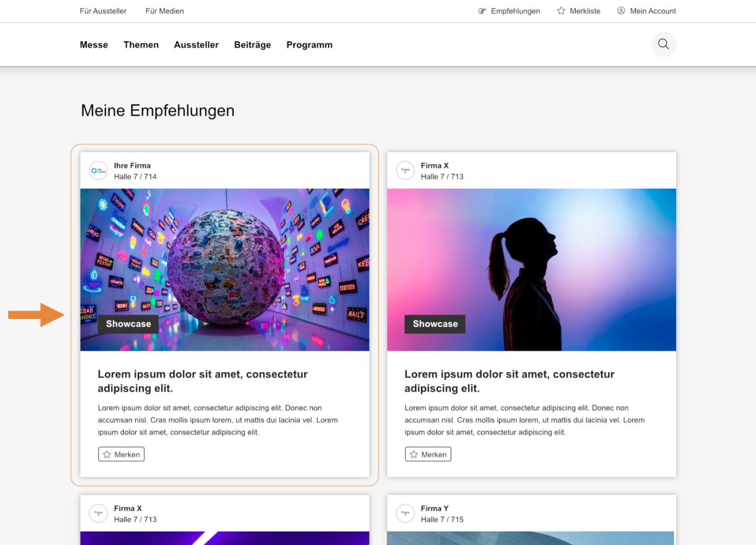Click the Ihre Firma circular logo
This screenshot has height=545, width=756.
[98, 170]
